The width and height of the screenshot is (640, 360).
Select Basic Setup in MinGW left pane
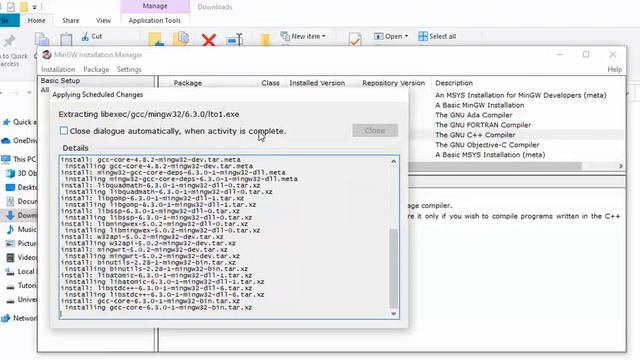[x=60, y=80]
